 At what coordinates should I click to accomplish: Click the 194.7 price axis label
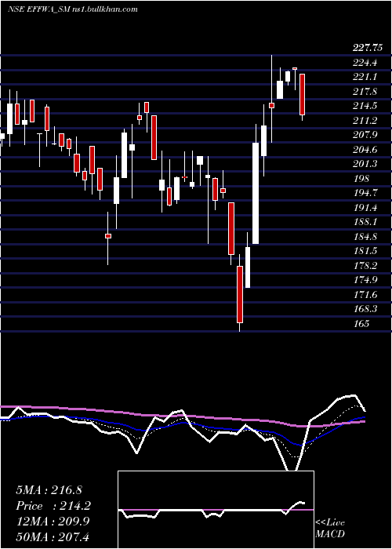(365, 193)
